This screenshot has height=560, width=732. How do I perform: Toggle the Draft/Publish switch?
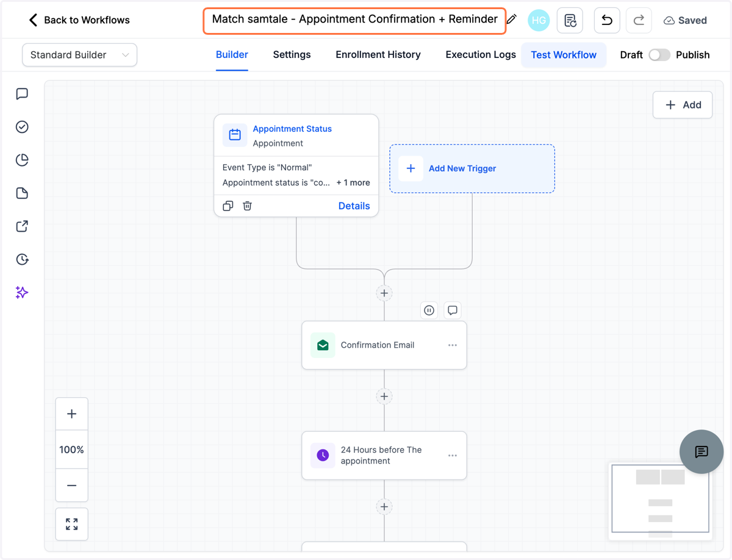tap(659, 55)
